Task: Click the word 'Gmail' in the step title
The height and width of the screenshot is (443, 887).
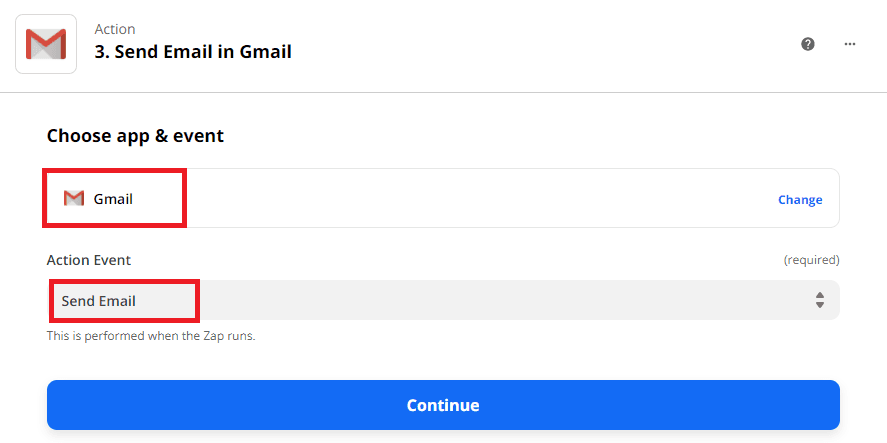Action: click(x=266, y=52)
